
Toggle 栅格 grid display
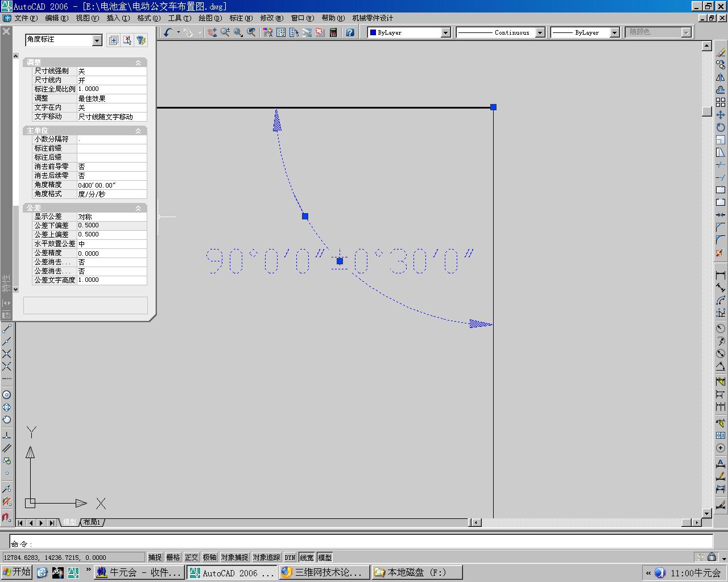173,558
